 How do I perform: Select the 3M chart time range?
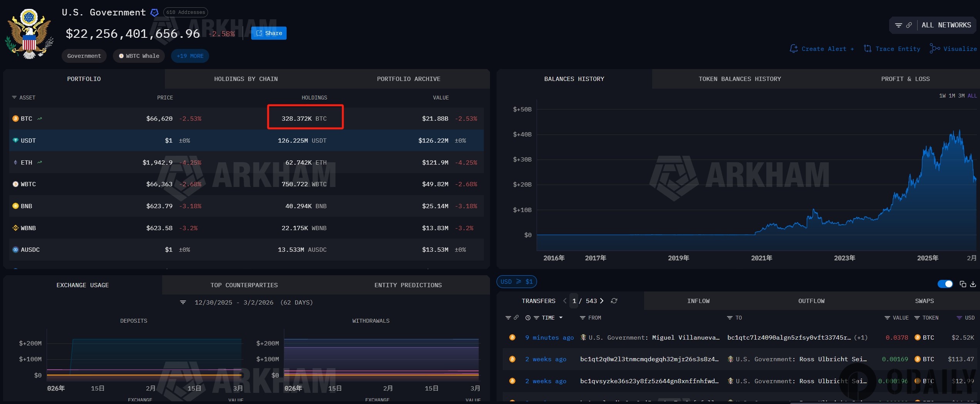pos(962,96)
